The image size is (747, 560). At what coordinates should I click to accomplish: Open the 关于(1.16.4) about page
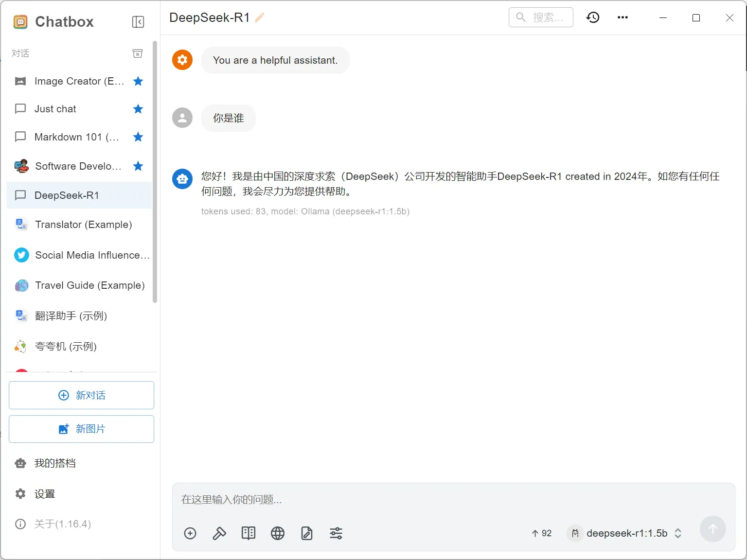(79, 524)
